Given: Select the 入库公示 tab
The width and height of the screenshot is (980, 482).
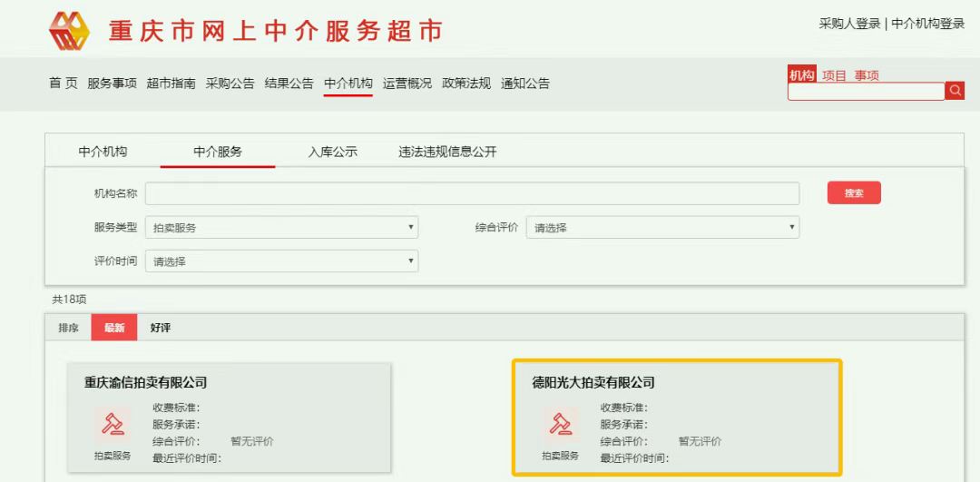Looking at the screenshot, I should click(333, 152).
